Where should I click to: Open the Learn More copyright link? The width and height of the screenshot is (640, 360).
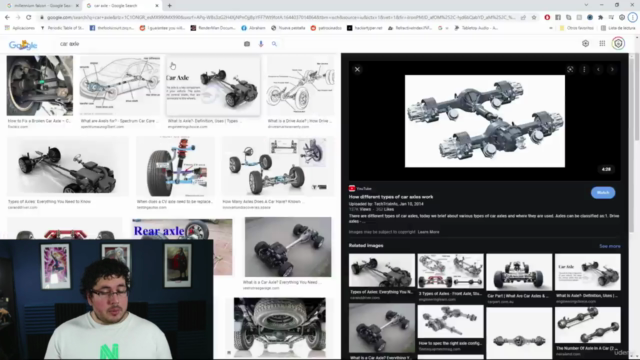428,232
